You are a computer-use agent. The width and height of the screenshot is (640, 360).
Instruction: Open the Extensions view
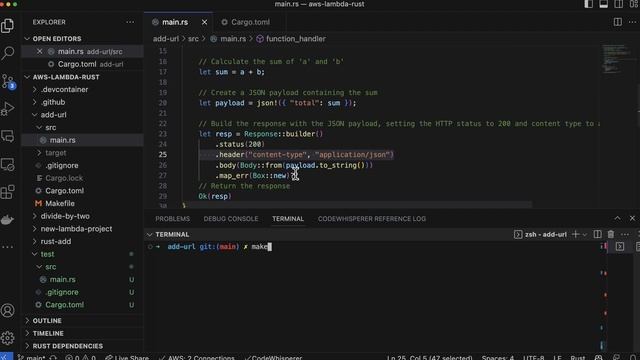(x=8, y=192)
